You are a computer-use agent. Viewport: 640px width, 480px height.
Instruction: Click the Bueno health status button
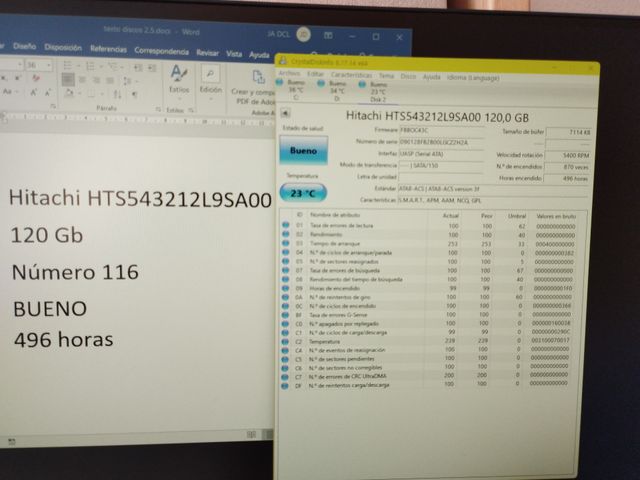(x=303, y=150)
